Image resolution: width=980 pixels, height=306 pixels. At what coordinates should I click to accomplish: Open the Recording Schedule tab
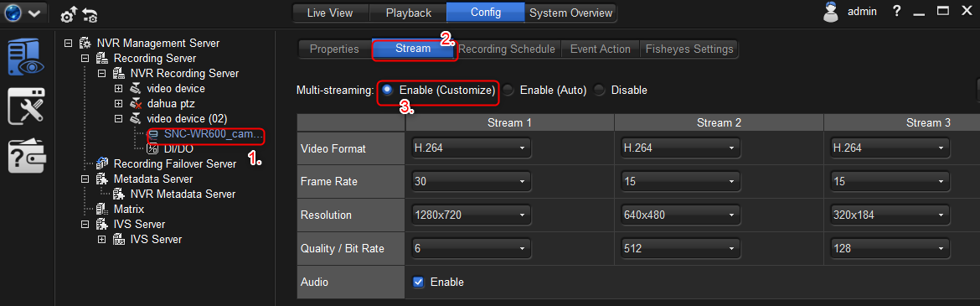(507, 49)
